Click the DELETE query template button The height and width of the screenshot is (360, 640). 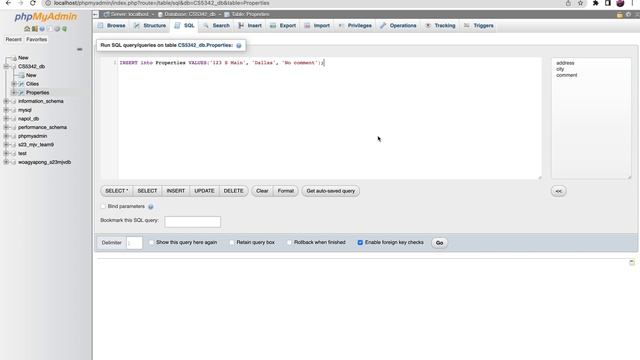click(233, 191)
